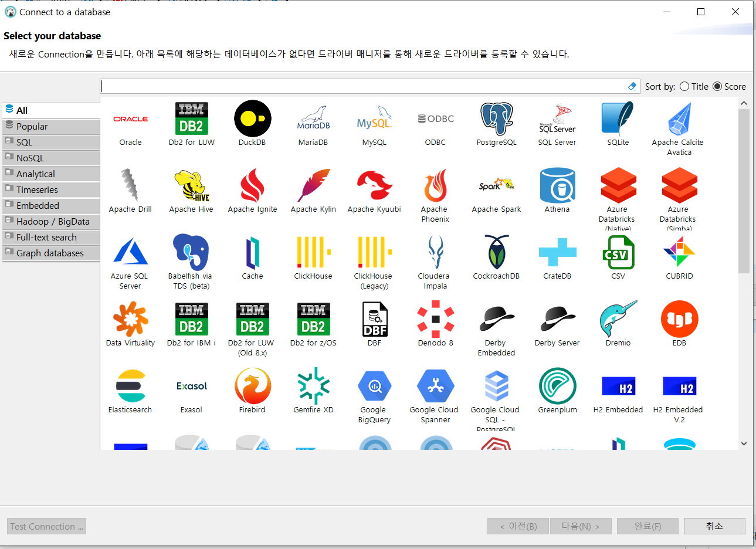The image size is (756, 549).
Task: Open the Popular category
Action: (x=51, y=126)
